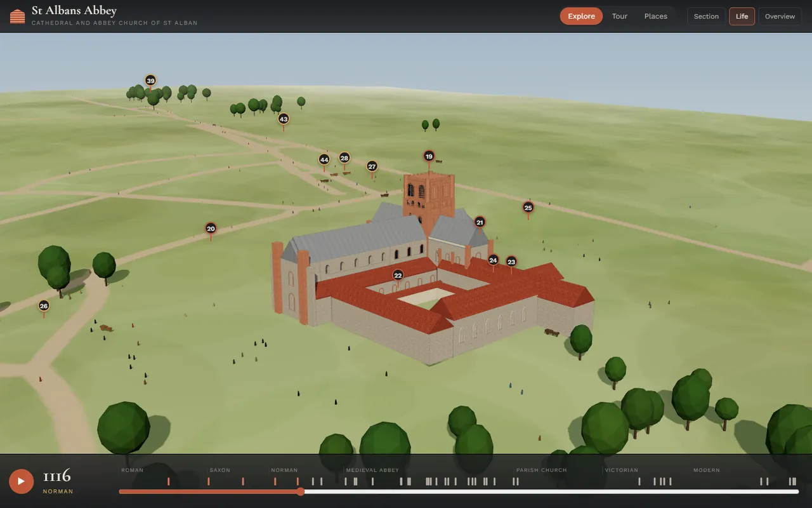Select map marker 28
Image resolution: width=812 pixels, height=508 pixels.
click(x=344, y=157)
